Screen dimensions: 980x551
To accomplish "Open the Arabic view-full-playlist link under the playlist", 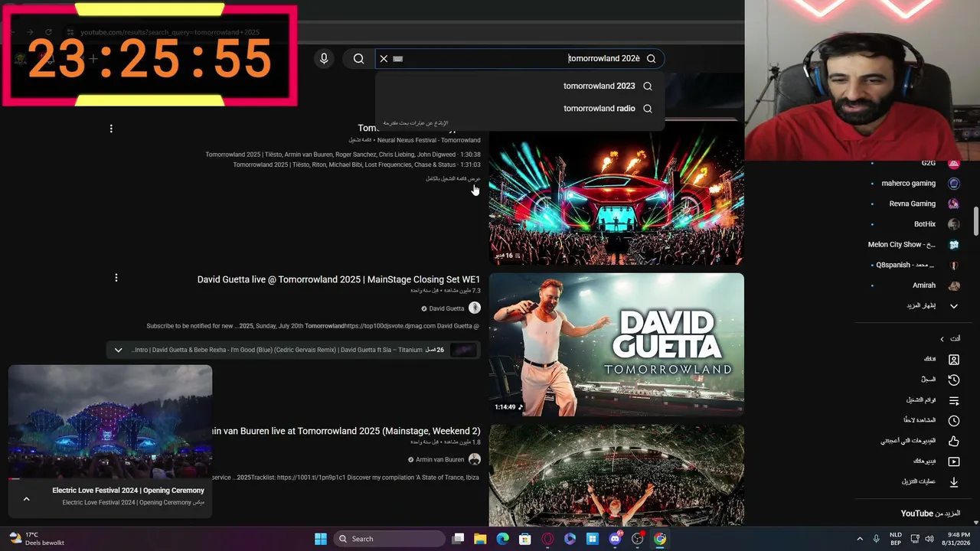I will (453, 178).
